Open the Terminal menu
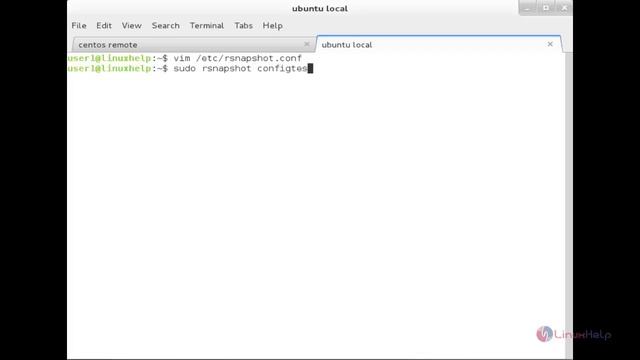This screenshot has width=640, height=360. [207, 26]
